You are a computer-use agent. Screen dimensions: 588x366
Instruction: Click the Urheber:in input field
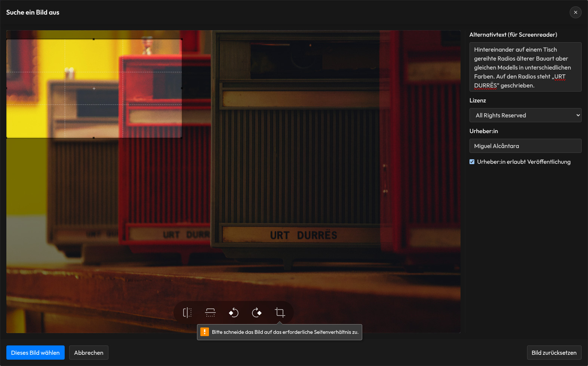(x=526, y=146)
